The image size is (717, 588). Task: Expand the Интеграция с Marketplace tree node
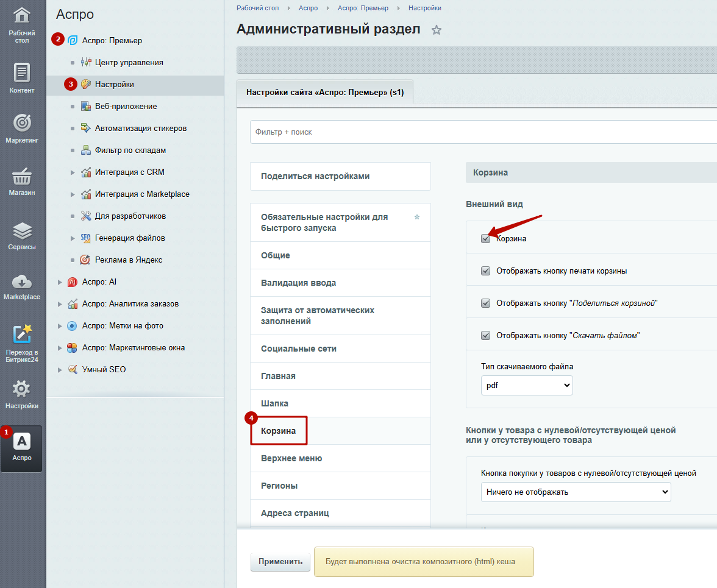72,194
